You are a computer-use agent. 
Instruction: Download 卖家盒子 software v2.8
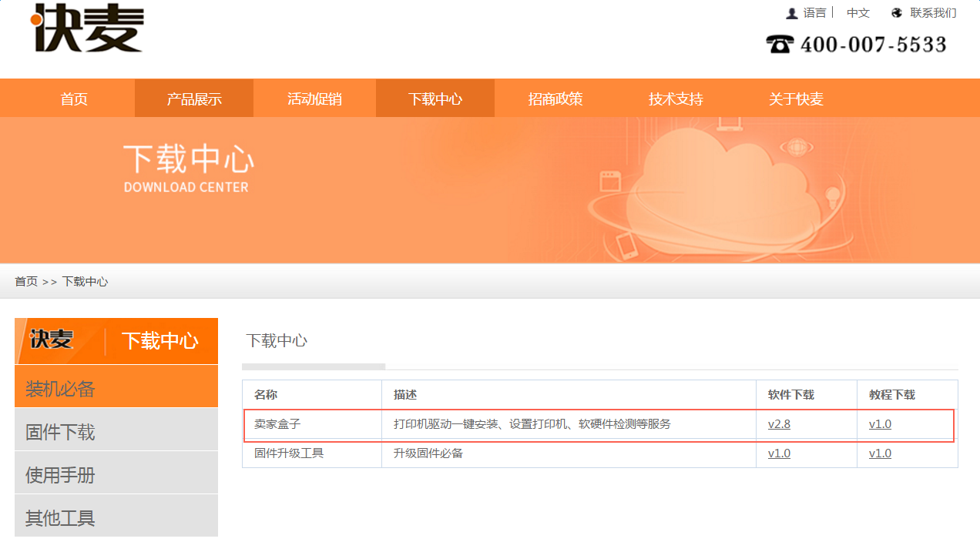(x=779, y=424)
